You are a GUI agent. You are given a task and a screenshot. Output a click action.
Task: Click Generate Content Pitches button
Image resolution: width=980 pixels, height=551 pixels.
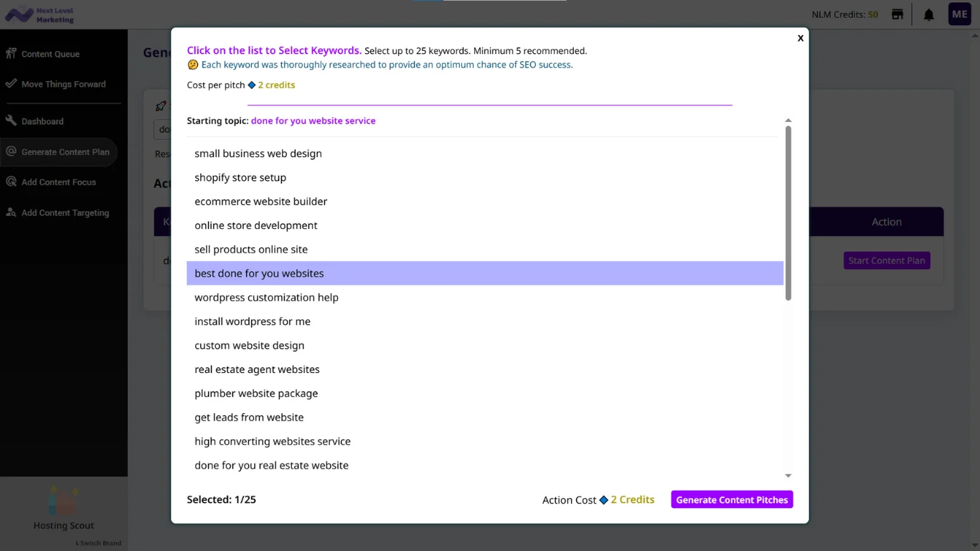click(x=732, y=500)
